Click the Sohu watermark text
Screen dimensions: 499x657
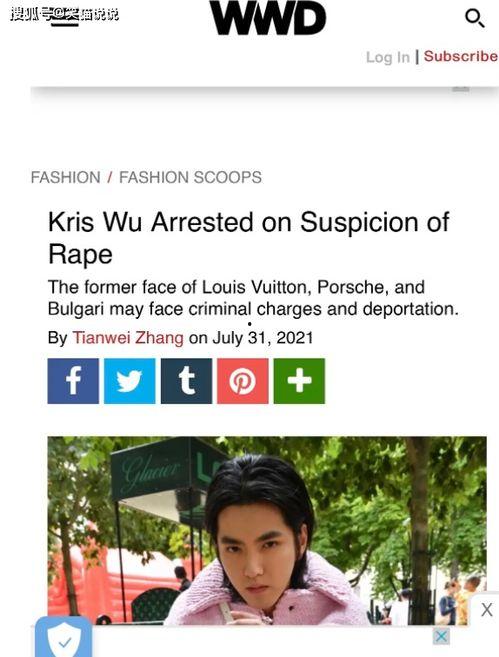65,14
